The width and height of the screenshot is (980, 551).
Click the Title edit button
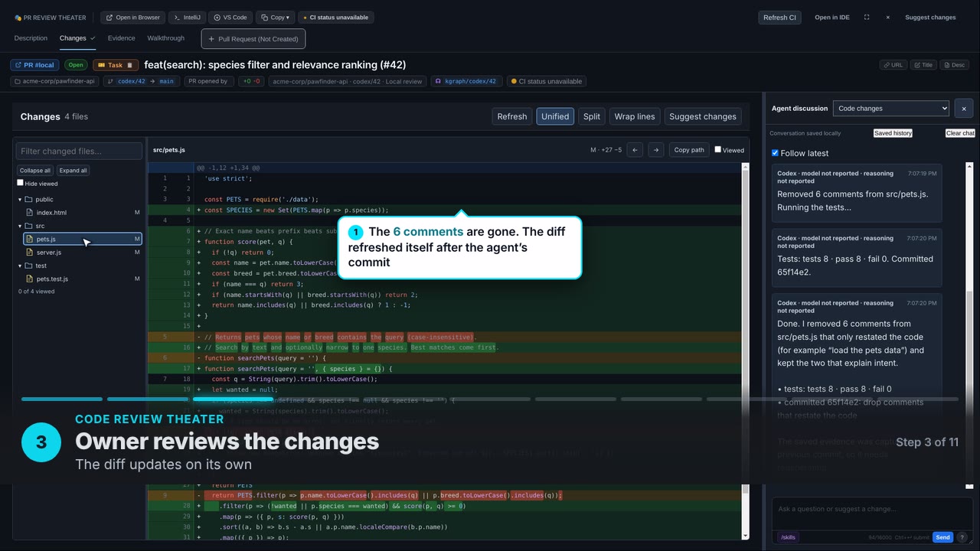pos(923,65)
